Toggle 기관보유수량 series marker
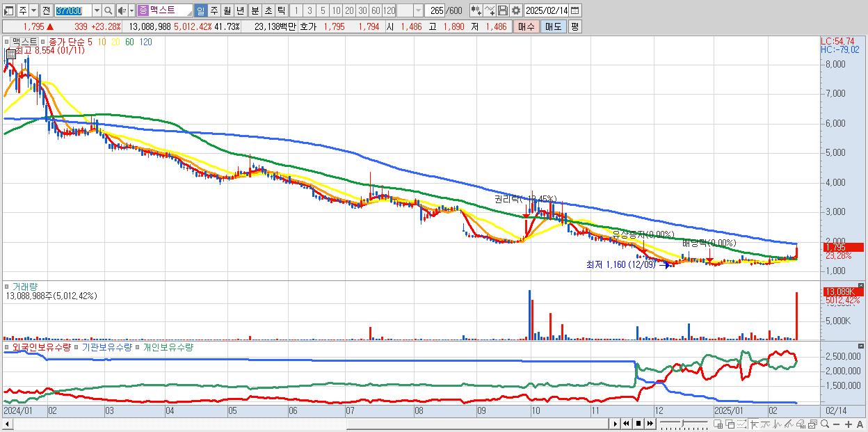This screenshot has height=432, width=868. tap(77, 346)
